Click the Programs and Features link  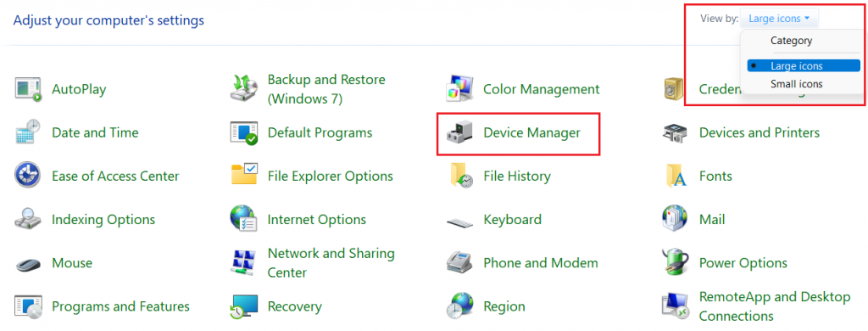pyautogui.click(x=120, y=306)
